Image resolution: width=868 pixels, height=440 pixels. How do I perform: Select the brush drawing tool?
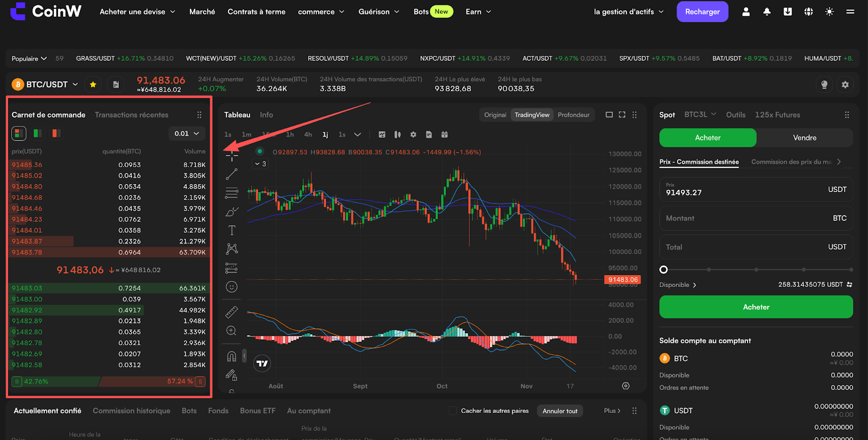(x=232, y=212)
